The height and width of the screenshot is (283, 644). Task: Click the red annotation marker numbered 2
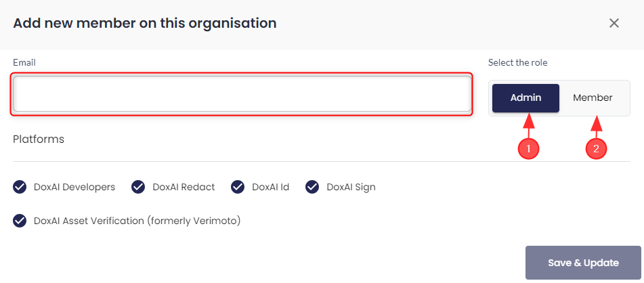point(596,150)
